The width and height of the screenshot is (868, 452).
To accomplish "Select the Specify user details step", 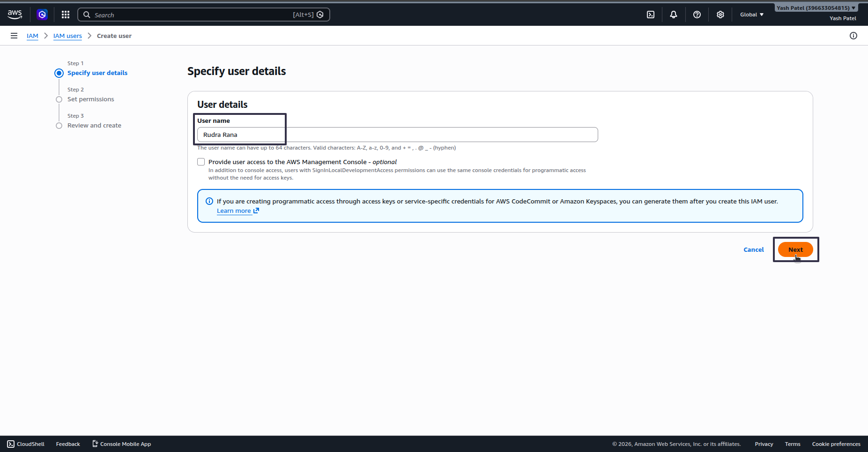I will 97,73.
